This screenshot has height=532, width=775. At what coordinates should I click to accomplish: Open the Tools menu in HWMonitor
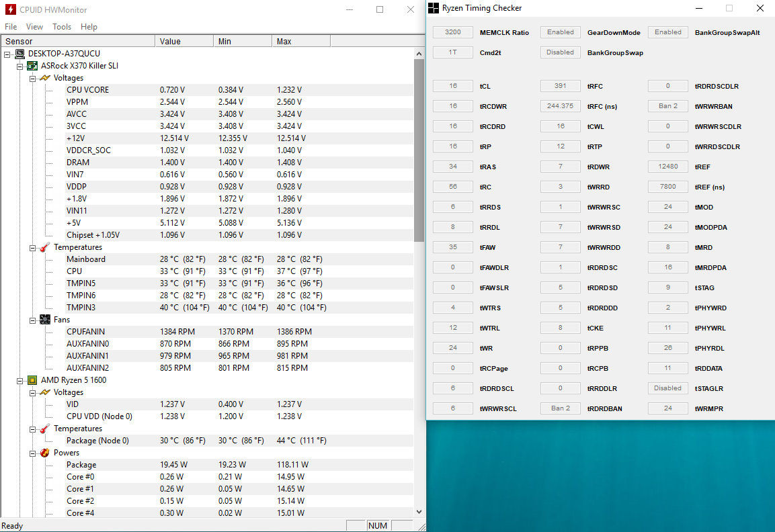62,27
